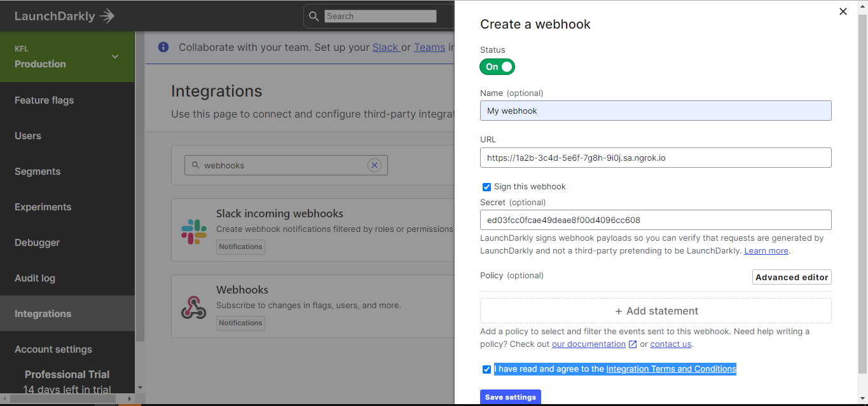Screen dimensions: 868x406
Task: Close the Create a webhook panel
Action: [x=843, y=11]
